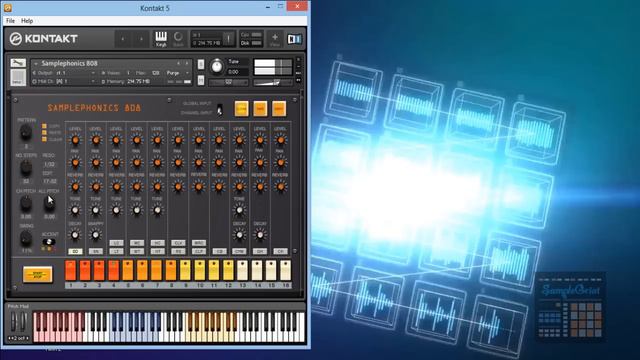This screenshot has height=360, width=640.
Task: Click the BD channel Level knob
Action: click(x=75, y=140)
